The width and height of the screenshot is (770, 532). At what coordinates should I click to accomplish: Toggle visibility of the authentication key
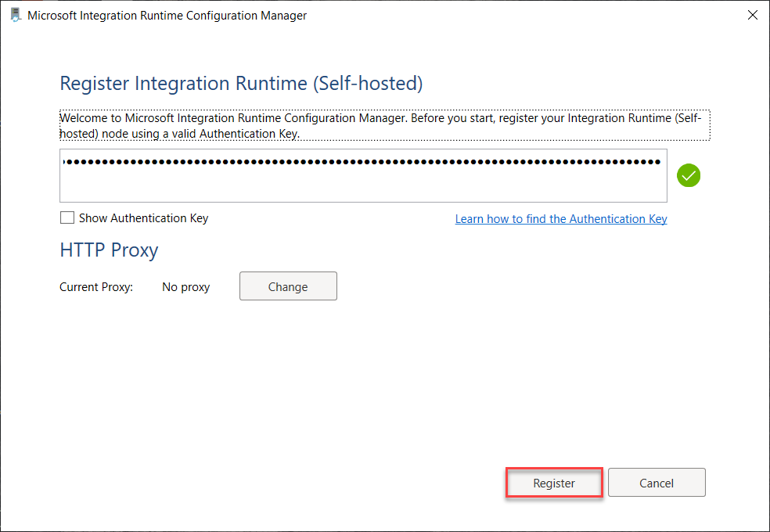(67, 217)
